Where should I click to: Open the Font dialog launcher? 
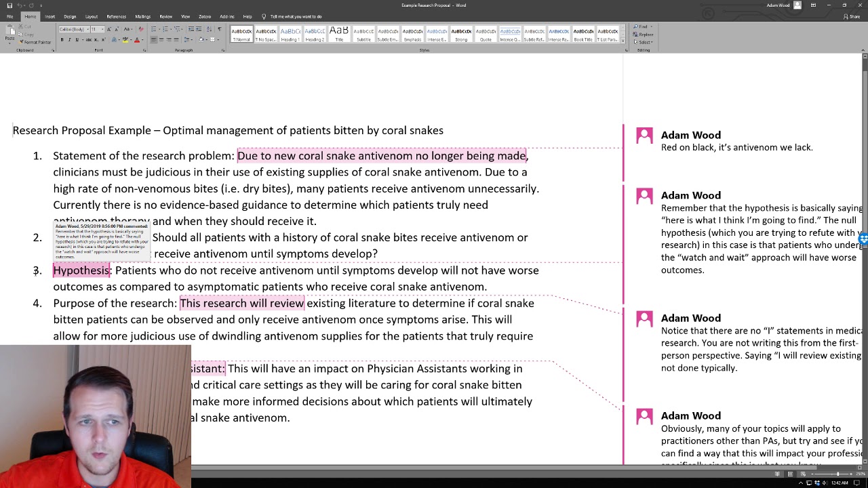144,50
